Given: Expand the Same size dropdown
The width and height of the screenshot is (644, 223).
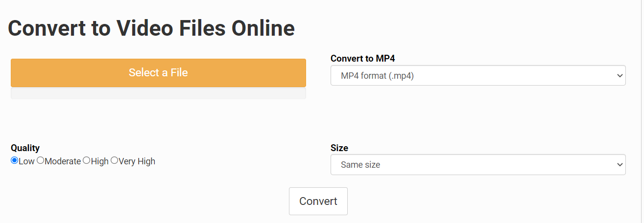Looking at the screenshot, I should (477, 165).
